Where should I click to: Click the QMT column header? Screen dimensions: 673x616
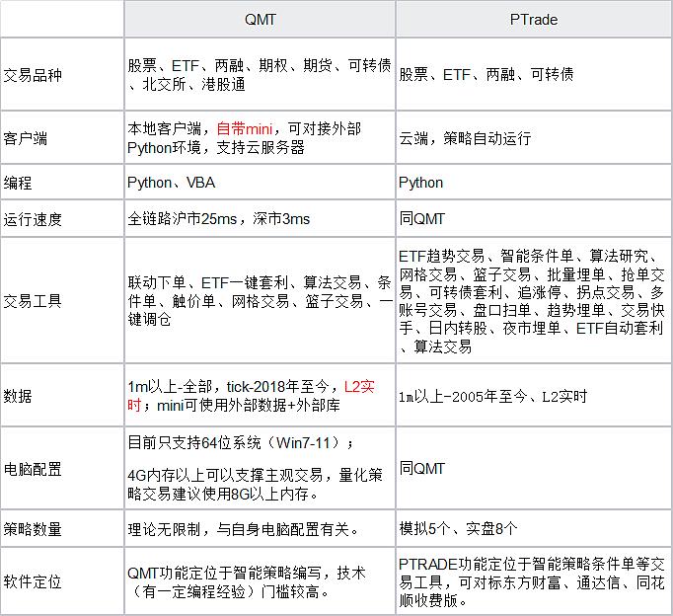(260, 19)
